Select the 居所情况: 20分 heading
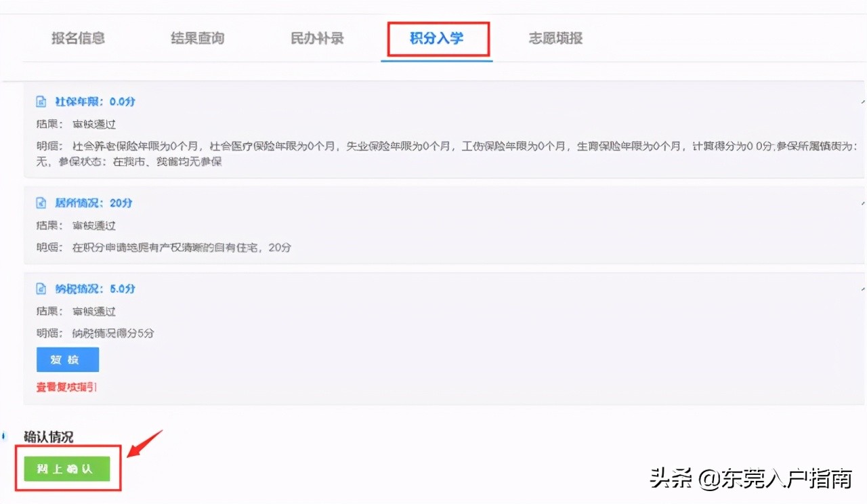This screenshot has width=867, height=504. click(93, 203)
